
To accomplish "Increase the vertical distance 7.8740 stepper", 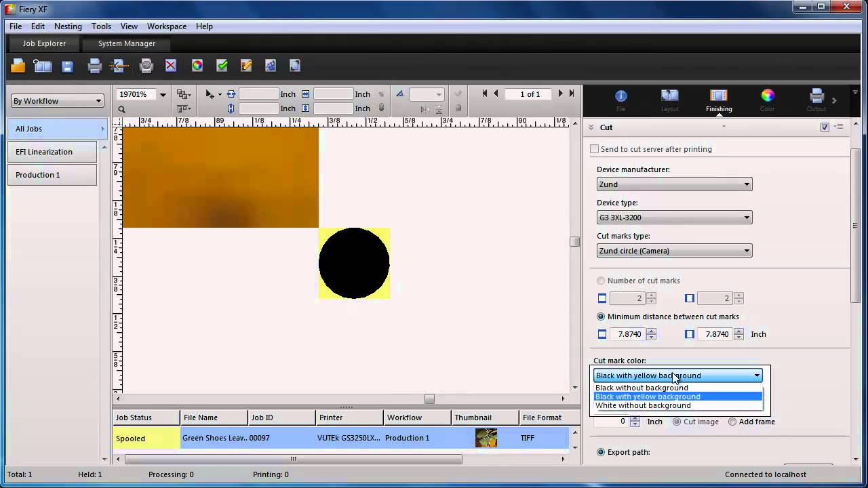I will click(738, 331).
